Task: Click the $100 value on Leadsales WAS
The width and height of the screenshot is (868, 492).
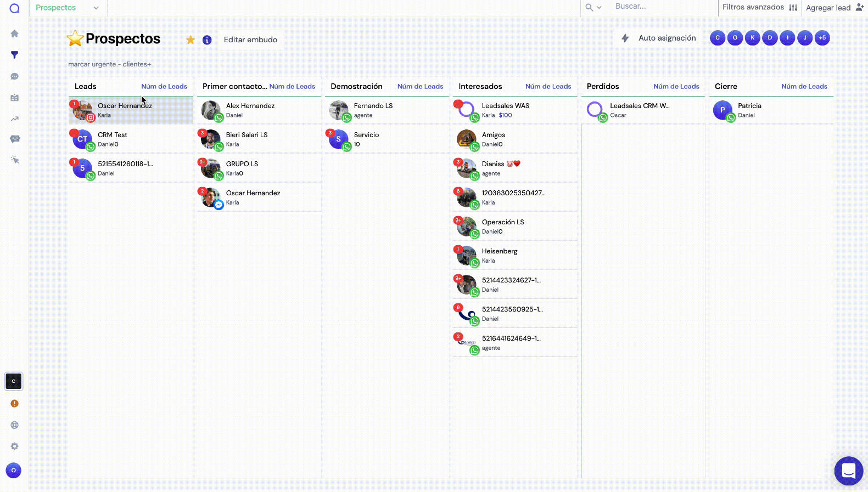Action: [505, 115]
